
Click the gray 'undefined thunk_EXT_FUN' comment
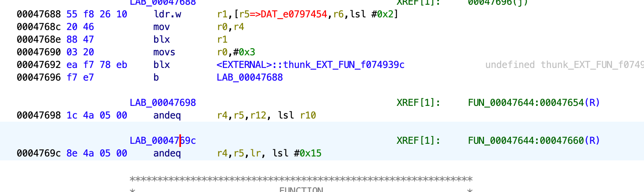pos(564,65)
